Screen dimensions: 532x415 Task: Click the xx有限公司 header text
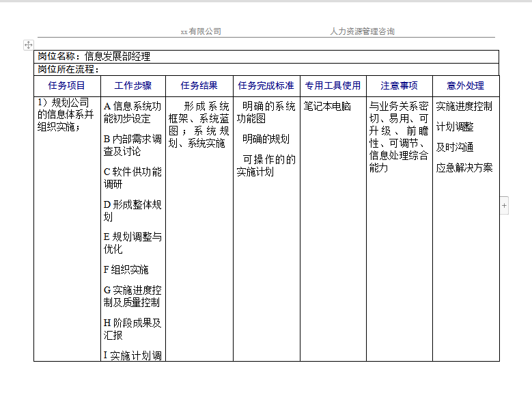[200, 31]
